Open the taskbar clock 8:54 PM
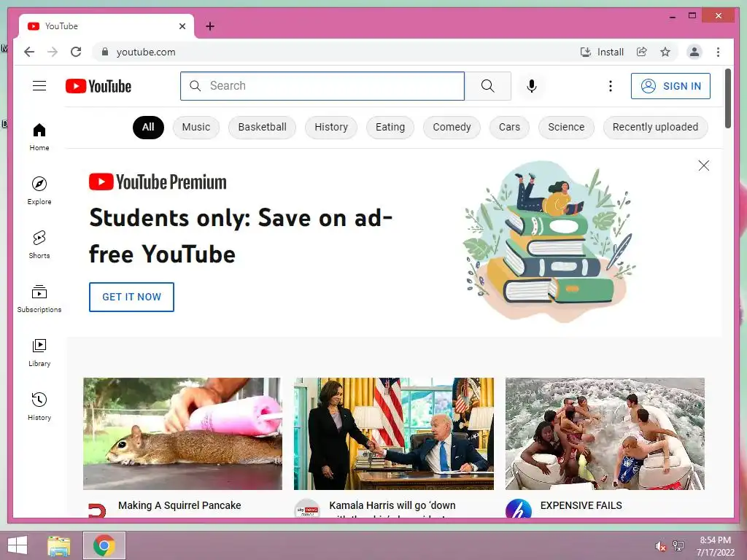Screen dimensions: 747x560 click(715, 546)
